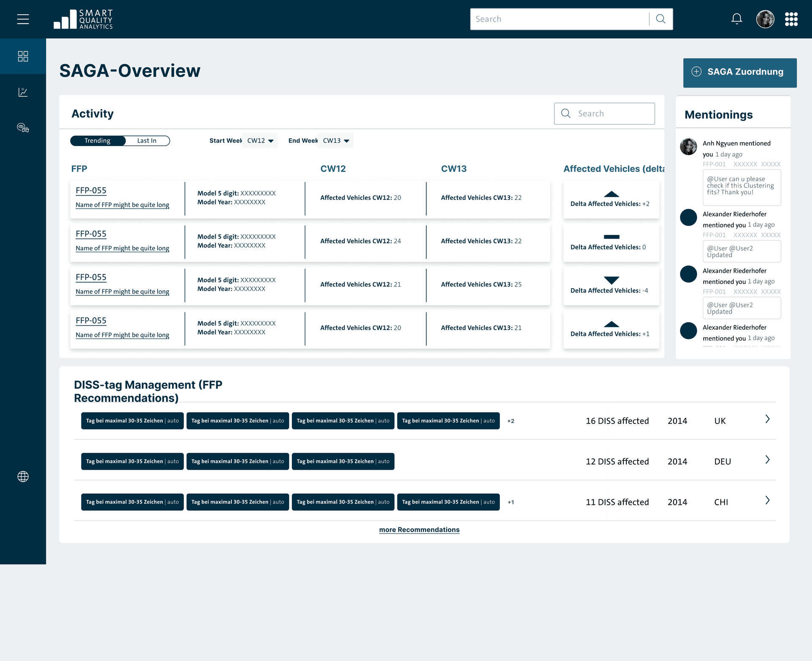
Task: Expand the CHI row with 11 DISS affected
Action: pos(767,501)
